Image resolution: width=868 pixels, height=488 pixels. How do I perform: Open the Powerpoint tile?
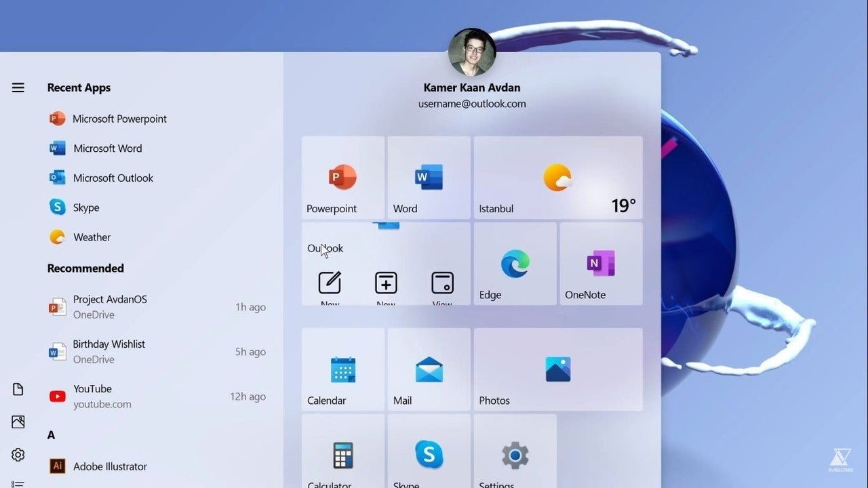[x=343, y=178]
